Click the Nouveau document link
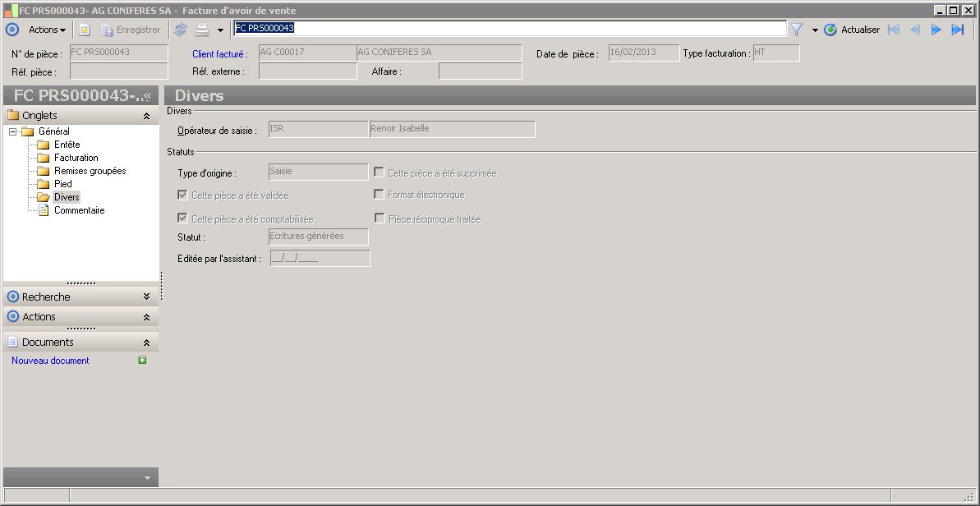The height and width of the screenshot is (506, 980). 50,361
